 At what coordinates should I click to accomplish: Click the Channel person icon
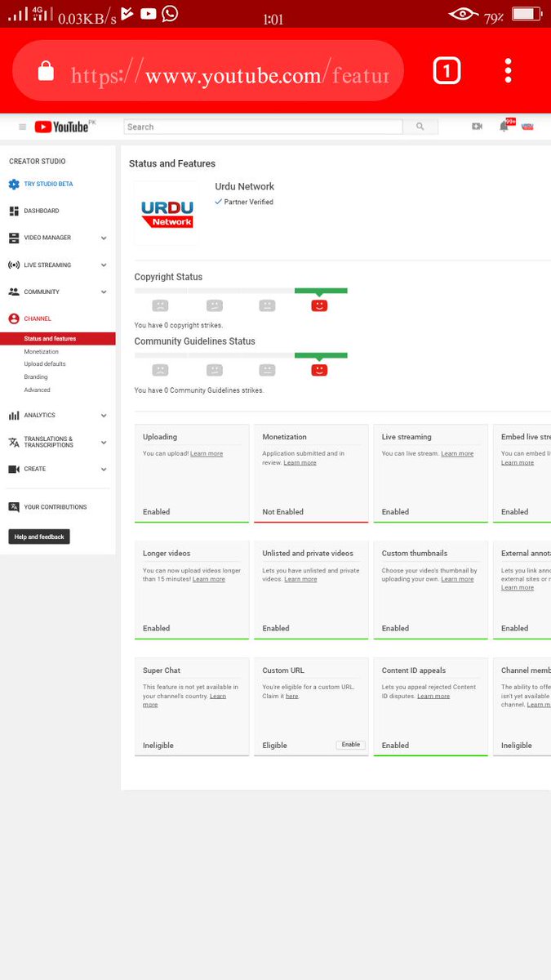pos(14,318)
